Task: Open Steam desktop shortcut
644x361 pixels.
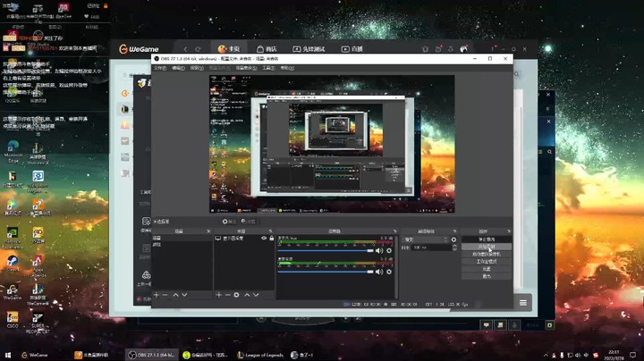Action: point(13,263)
